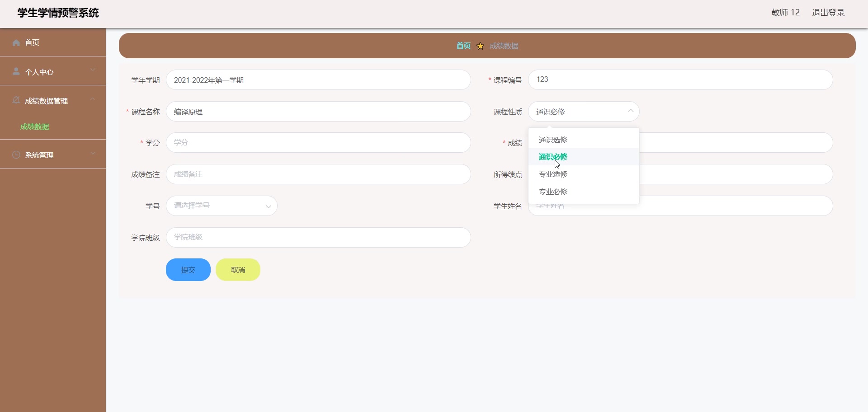Click the person icon beside 个人中心

[16, 71]
